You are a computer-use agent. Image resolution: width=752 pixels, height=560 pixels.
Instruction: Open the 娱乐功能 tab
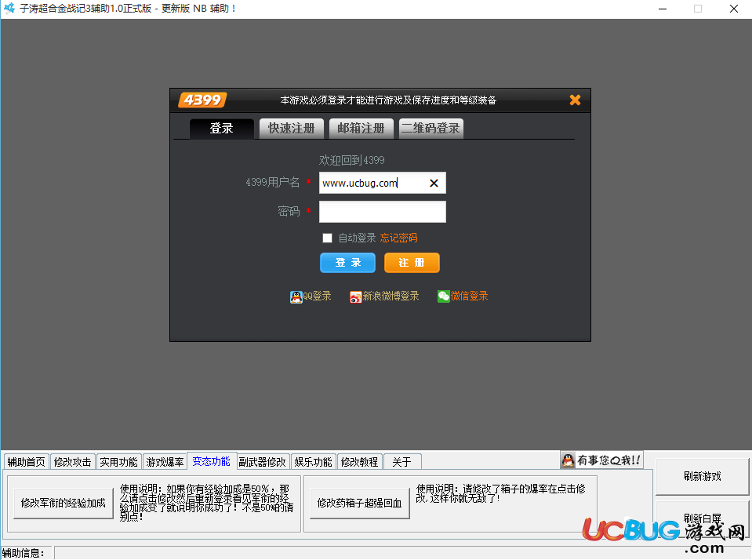point(313,462)
